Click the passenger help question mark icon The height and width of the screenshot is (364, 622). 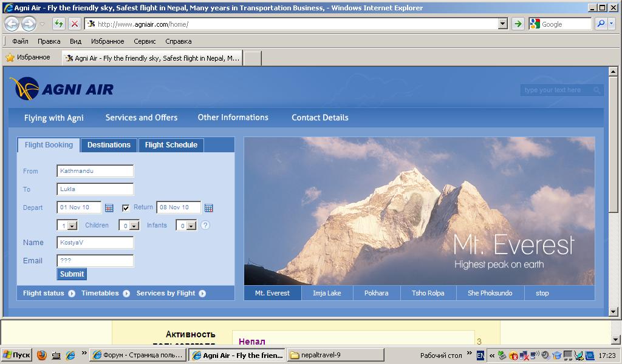point(205,225)
